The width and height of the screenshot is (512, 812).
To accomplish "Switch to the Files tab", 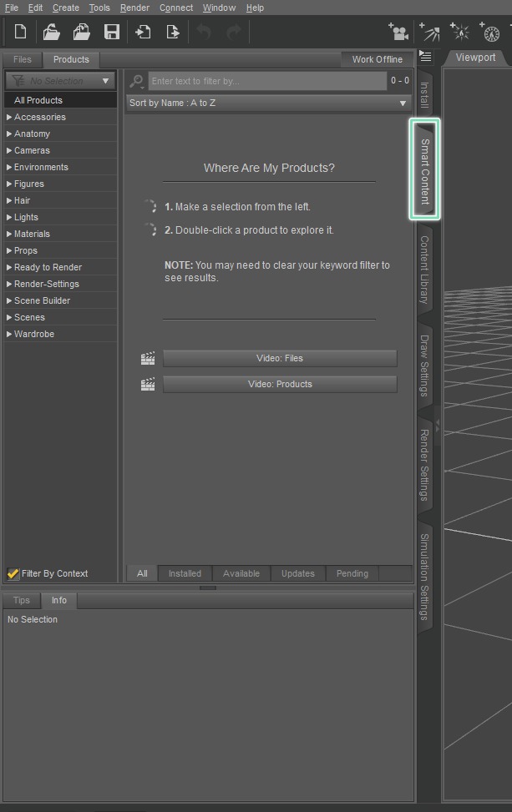I will click(23, 59).
